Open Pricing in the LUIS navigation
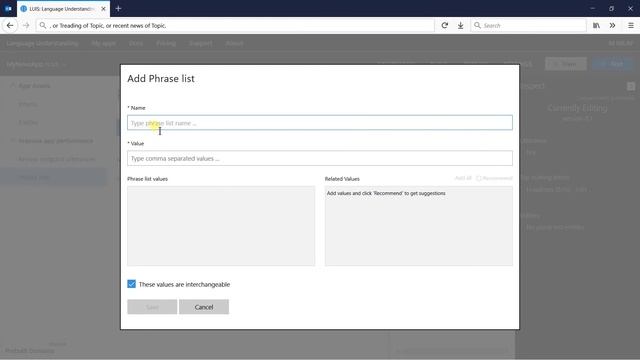The width and height of the screenshot is (640, 360). tap(166, 43)
